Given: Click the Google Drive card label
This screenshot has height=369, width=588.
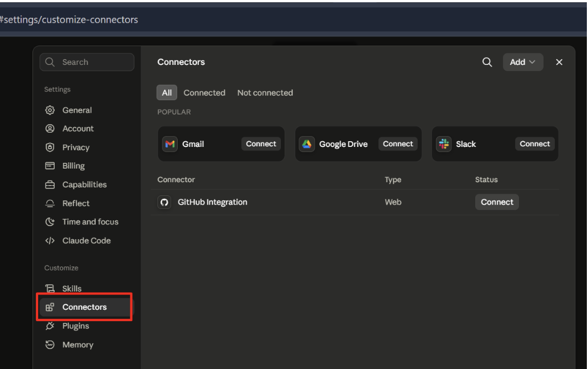Looking at the screenshot, I should click(x=343, y=144).
